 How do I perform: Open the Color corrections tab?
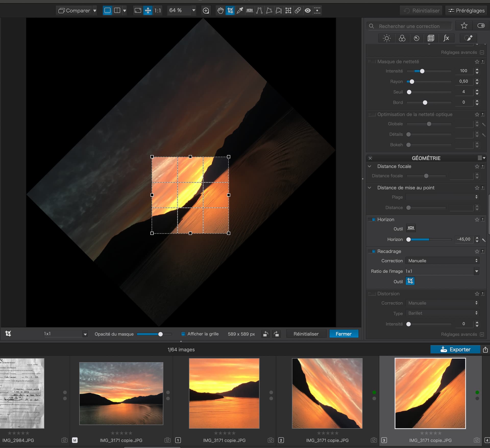point(402,38)
